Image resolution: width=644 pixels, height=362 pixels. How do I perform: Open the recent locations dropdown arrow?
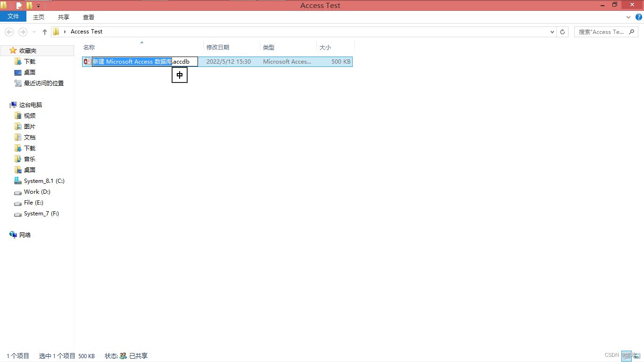(x=34, y=32)
